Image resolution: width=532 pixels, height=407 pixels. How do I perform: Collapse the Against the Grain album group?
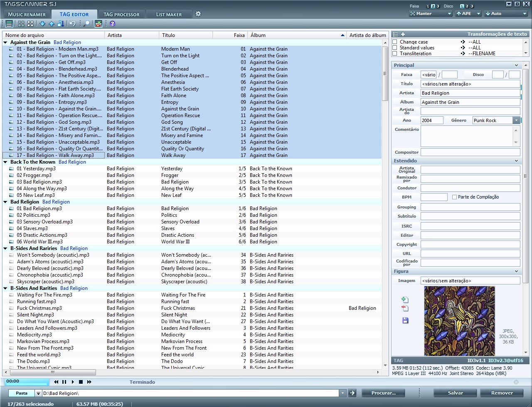click(5, 42)
